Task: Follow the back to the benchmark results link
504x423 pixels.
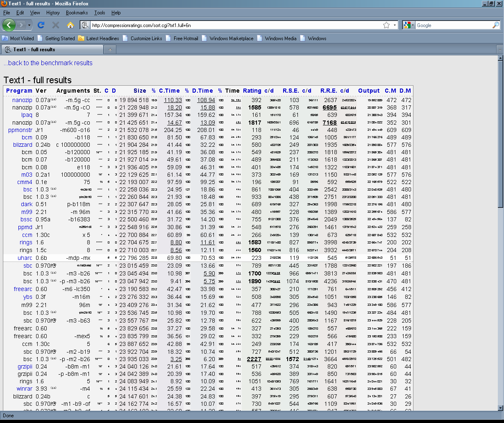Action: pyautogui.click(x=48, y=63)
